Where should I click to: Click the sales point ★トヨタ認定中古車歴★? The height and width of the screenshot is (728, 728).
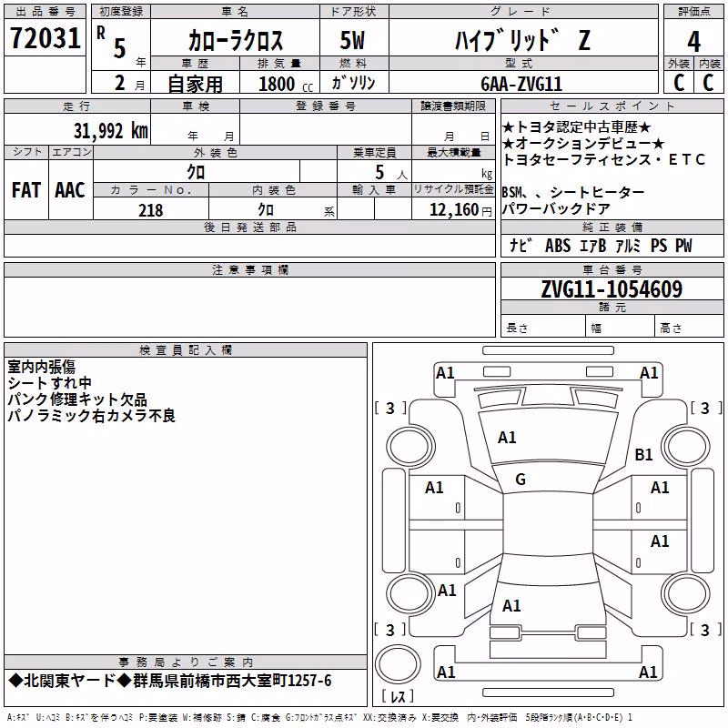pyautogui.click(x=577, y=126)
